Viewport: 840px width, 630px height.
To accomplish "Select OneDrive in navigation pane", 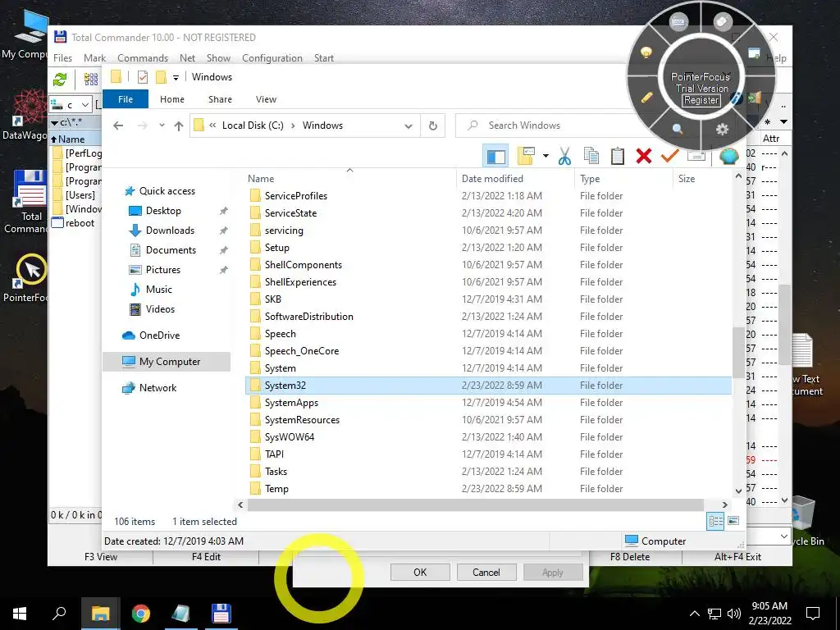I will [159, 336].
